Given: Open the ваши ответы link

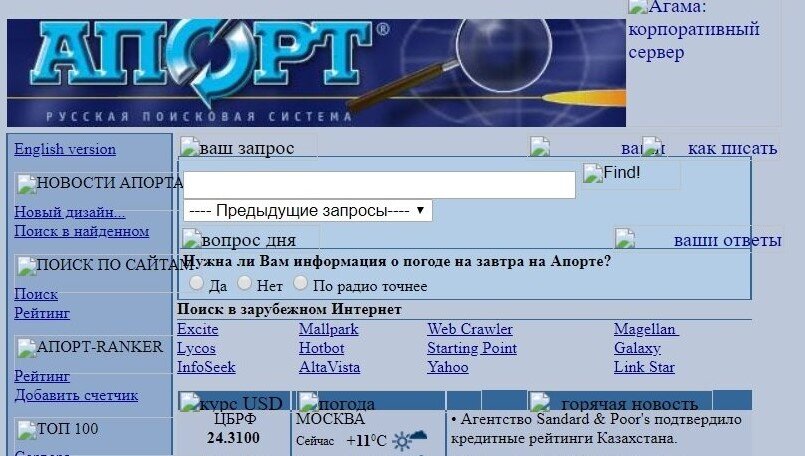Looking at the screenshot, I should click(x=727, y=240).
